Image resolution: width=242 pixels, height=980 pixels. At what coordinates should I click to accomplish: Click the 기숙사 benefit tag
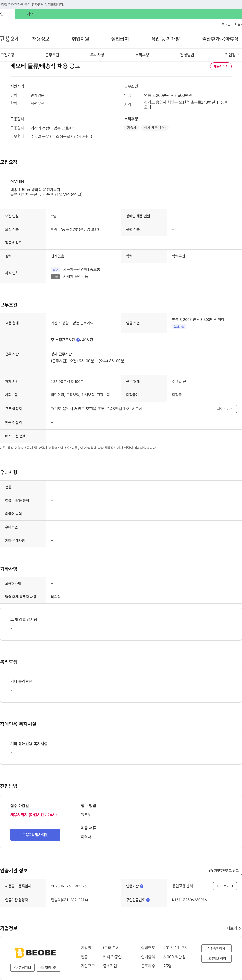click(x=131, y=128)
